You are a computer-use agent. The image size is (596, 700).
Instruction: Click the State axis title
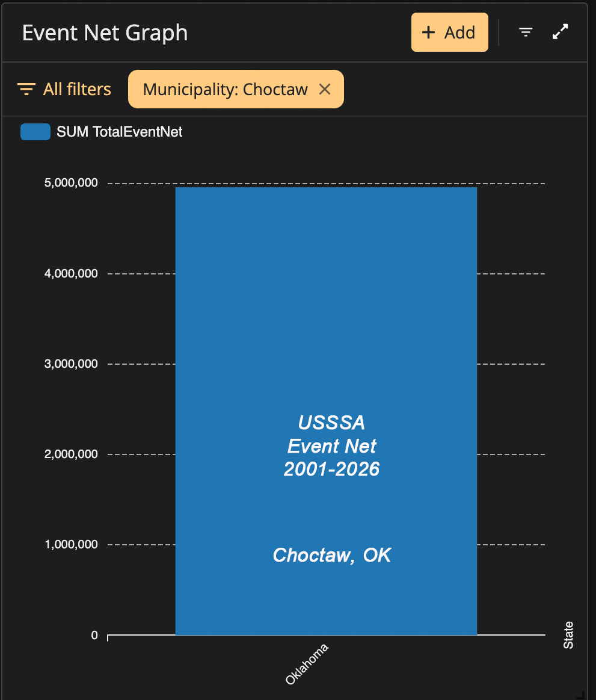click(x=568, y=635)
